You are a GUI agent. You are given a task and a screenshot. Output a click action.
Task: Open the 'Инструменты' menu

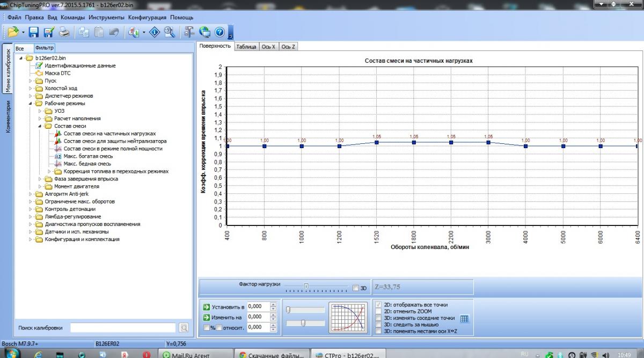(107, 17)
